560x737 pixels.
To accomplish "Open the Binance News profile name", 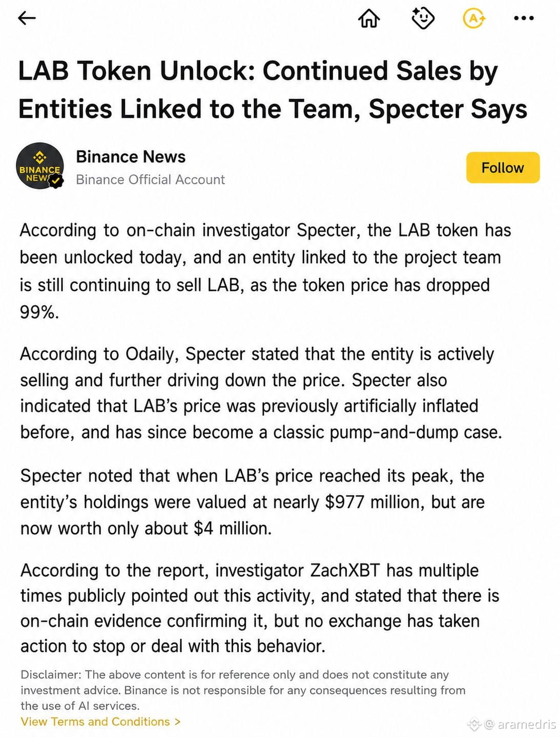I will pyautogui.click(x=131, y=157).
